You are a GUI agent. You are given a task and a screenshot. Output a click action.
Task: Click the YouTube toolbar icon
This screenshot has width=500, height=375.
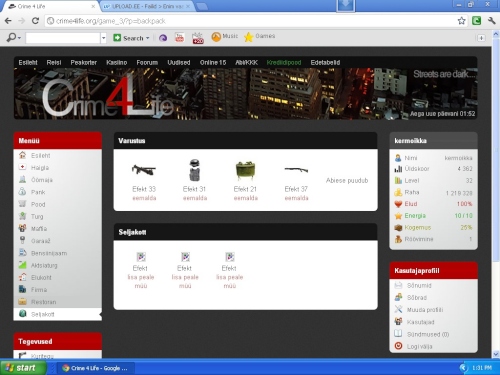coord(180,37)
